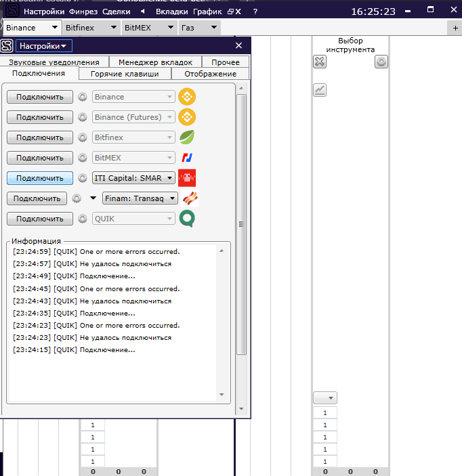Open gear settings for ITI Capital connection
The image size is (462, 476).
pos(83,178)
